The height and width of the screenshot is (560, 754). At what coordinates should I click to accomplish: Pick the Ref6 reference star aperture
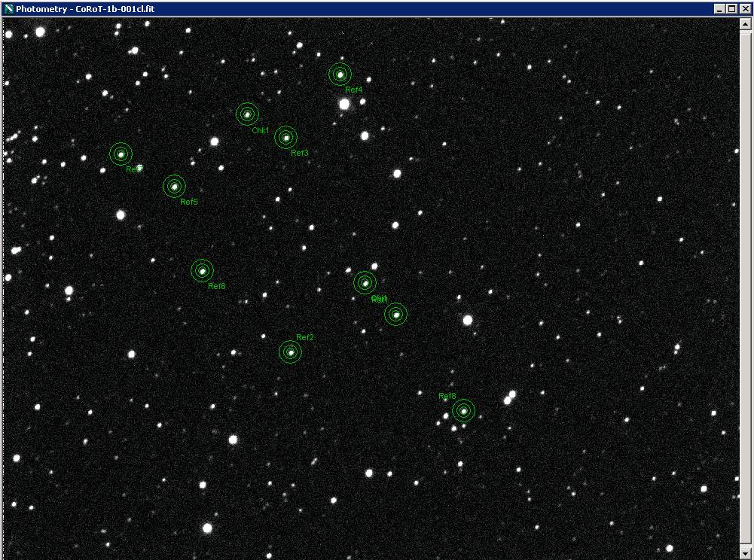coord(202,271)
